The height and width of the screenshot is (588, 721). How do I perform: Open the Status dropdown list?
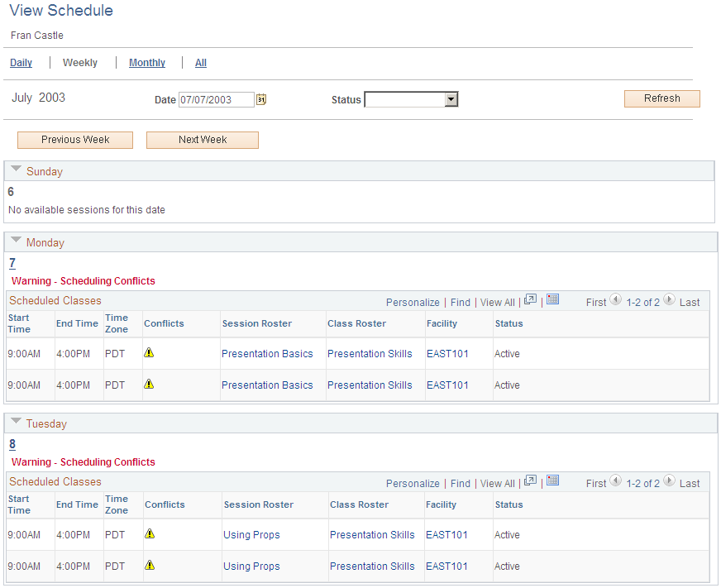451,99
